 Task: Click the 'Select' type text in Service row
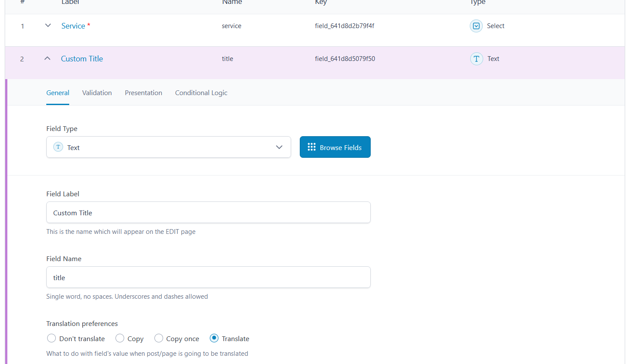pyautogui.click(x=496, y=26)
